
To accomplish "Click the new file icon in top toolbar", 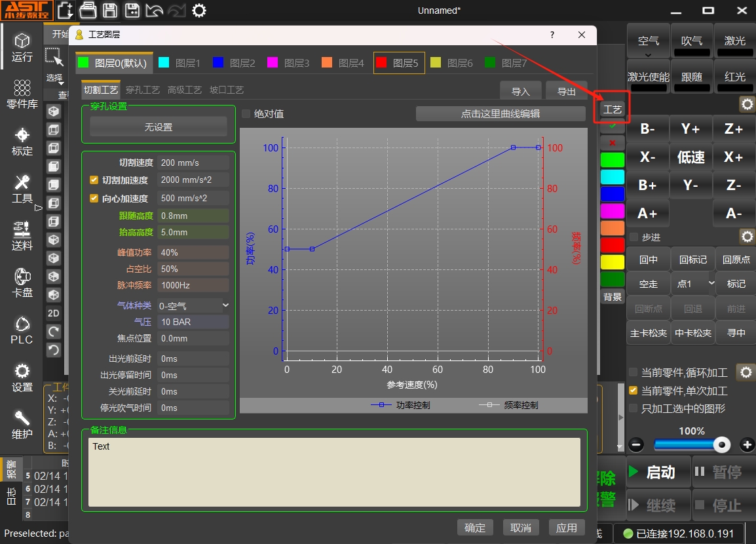I will point(65,10).
